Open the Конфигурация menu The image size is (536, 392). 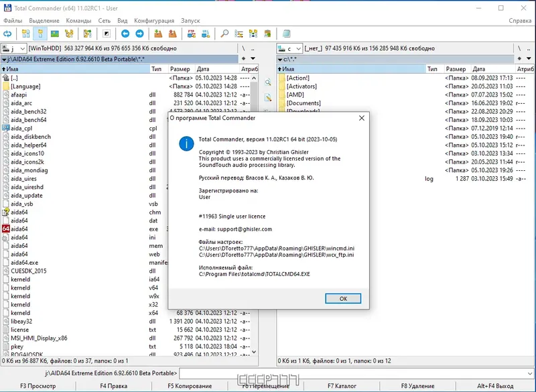(154, 21)
